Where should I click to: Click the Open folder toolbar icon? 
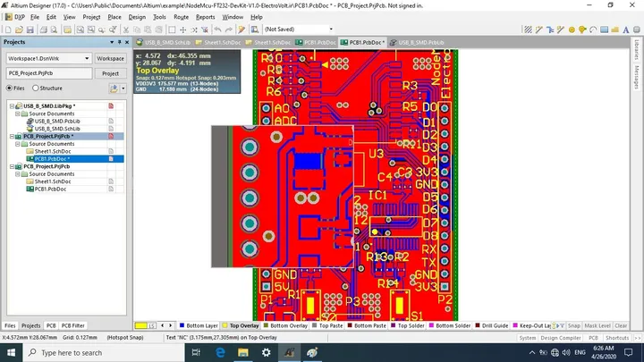(19, 29)
